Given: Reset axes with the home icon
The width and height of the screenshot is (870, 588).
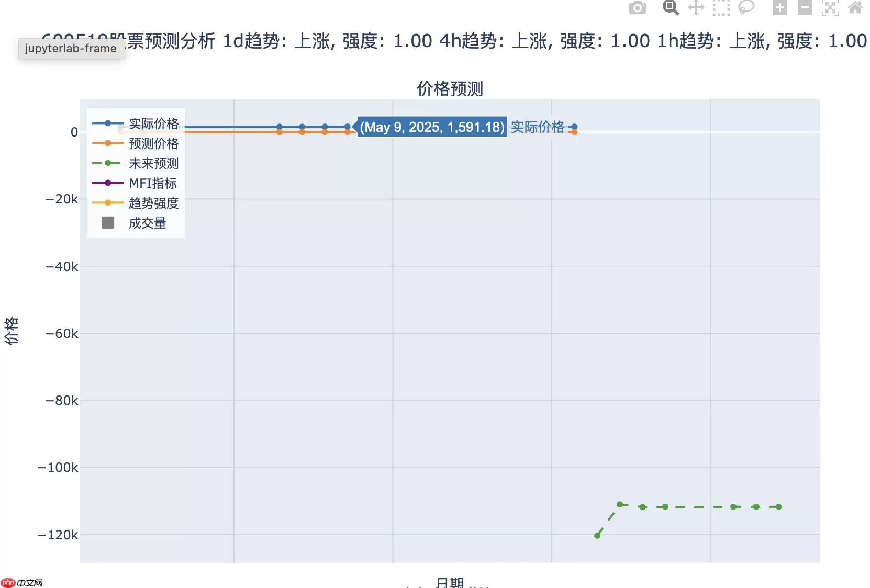Looking at the screenshot, I should coord(855,8).
